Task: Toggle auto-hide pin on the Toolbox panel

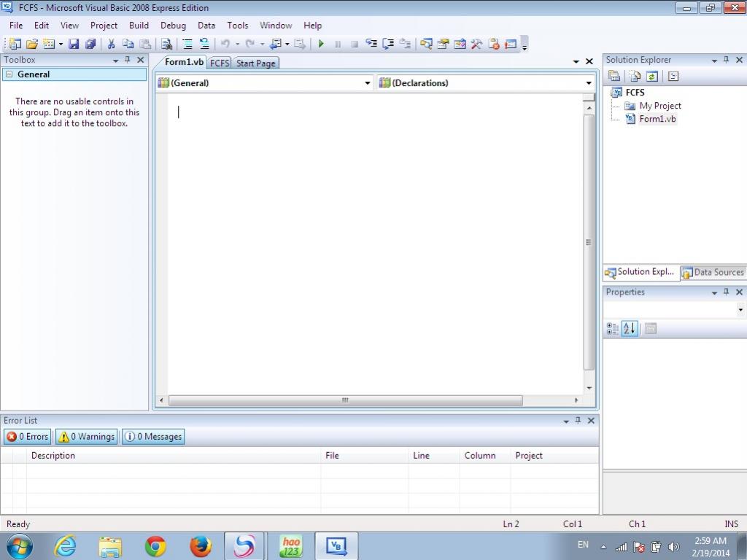Action: pos(127,60)
